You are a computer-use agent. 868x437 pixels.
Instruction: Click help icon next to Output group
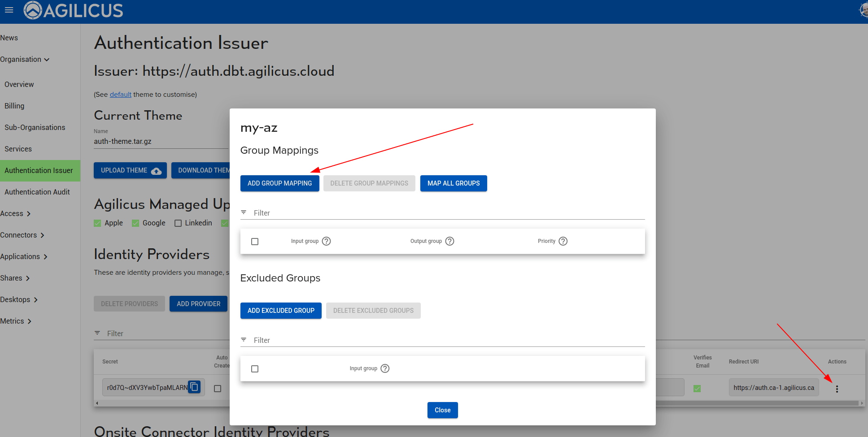click(449, 241)
